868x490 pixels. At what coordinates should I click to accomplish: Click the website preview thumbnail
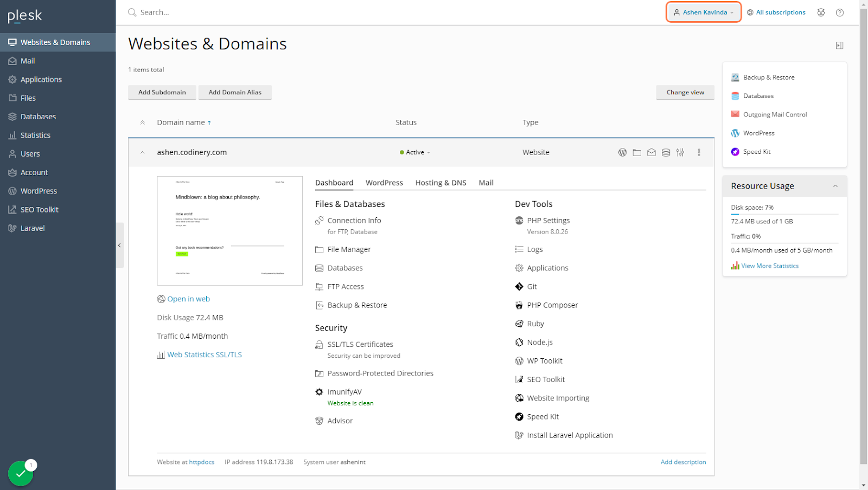tap(229, 230)
